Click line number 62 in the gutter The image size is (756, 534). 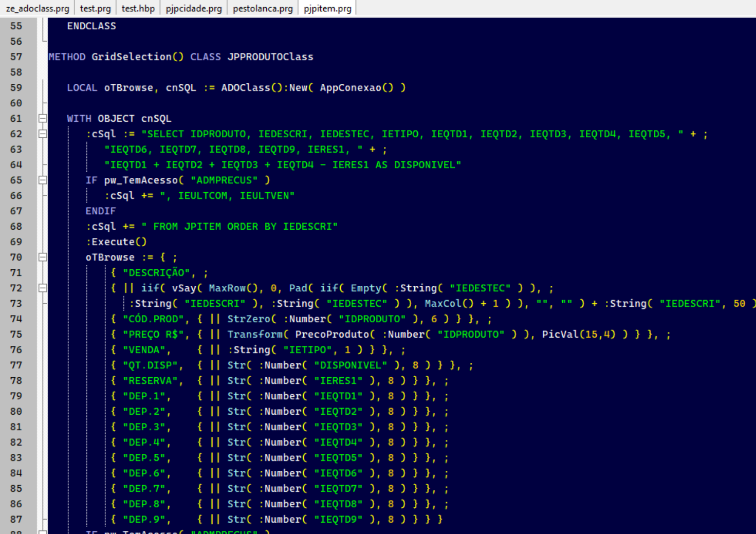pyautogui.click(x=16, y=134)
